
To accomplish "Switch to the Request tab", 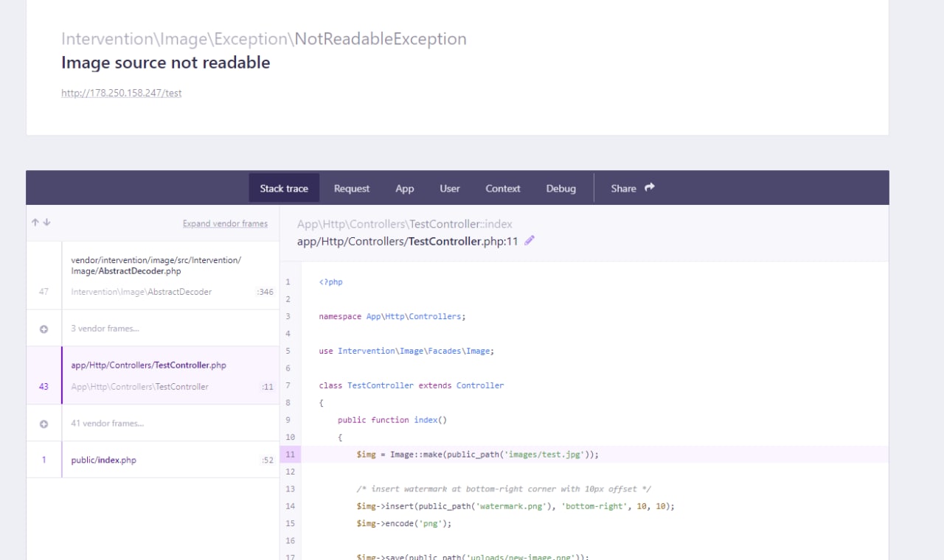I will 352,189.
